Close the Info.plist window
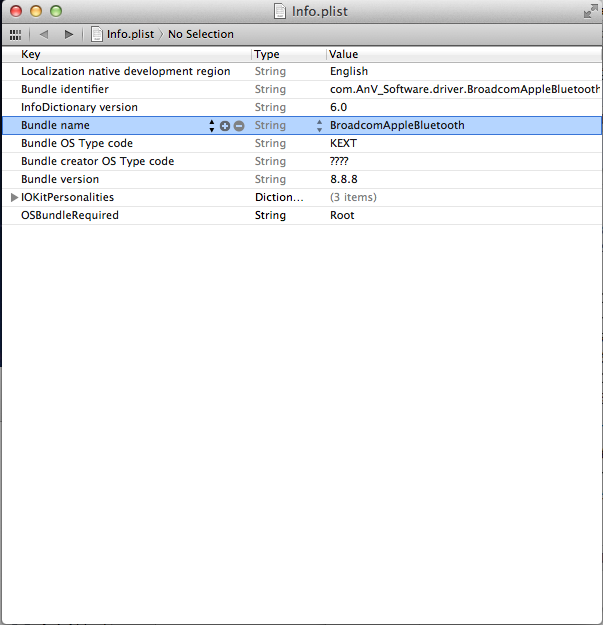Image resolution: width=603 pixels, height=625 pixels. [16, 11]
